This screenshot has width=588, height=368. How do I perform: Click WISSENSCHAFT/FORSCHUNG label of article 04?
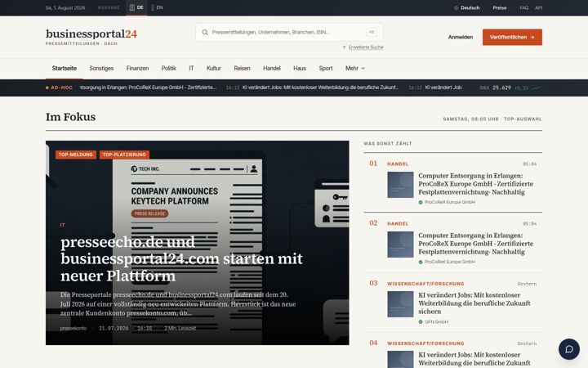pos(425,343)
